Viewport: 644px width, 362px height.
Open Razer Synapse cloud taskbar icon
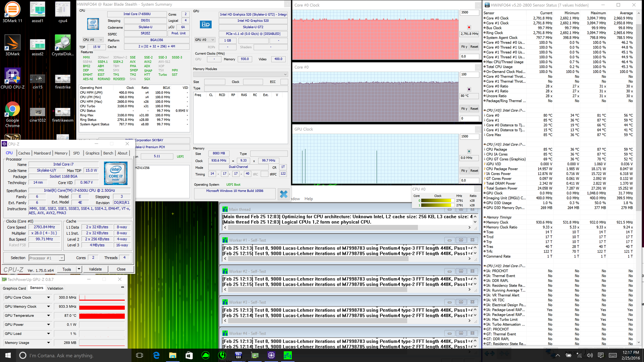click(206, 355)
